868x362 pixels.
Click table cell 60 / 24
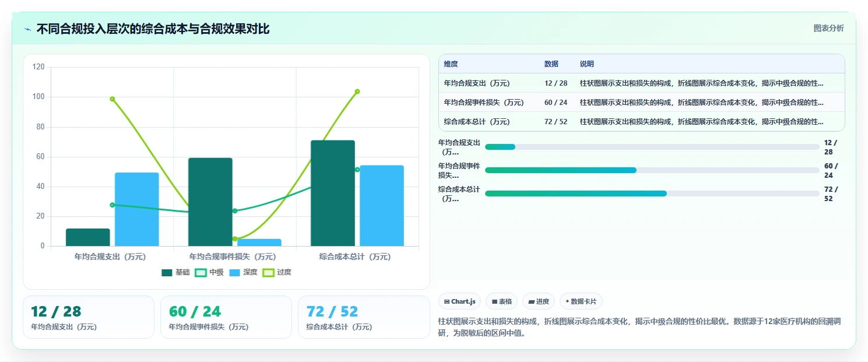(556, 103)
